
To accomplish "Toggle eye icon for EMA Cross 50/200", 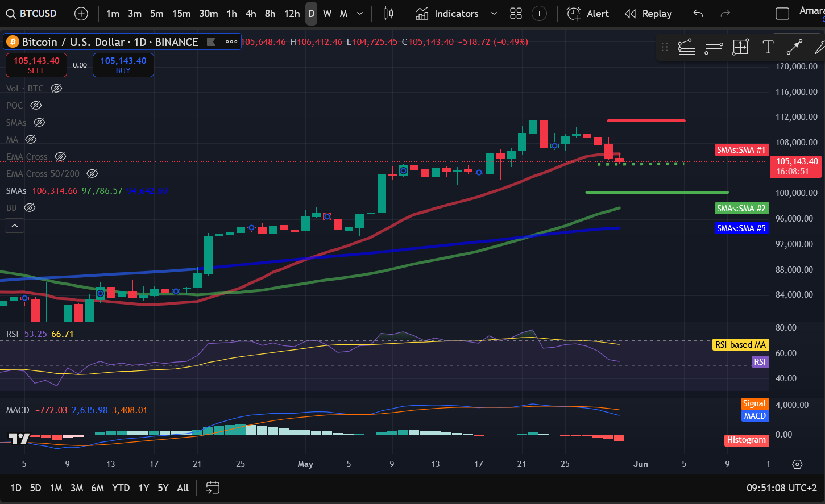I will pos(92,173).
